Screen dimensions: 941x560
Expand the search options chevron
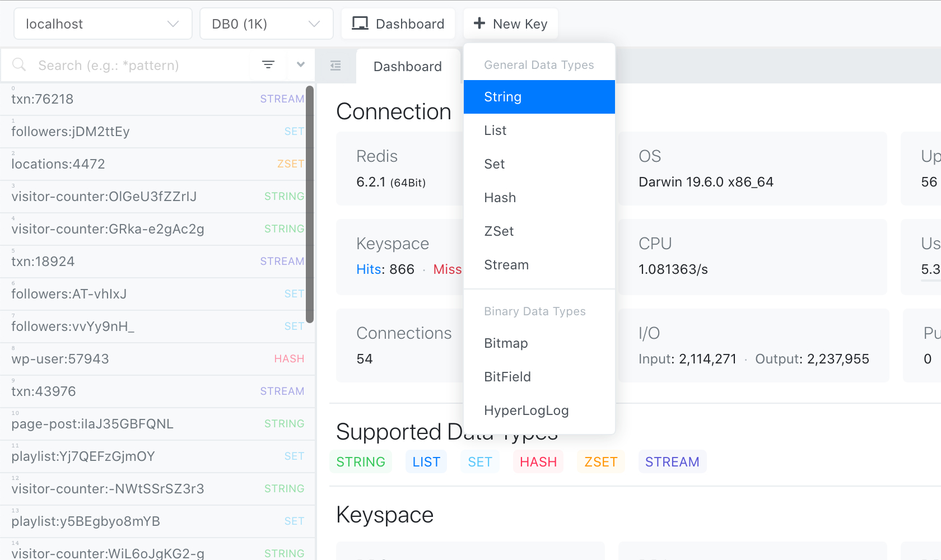tap(301, 65)
